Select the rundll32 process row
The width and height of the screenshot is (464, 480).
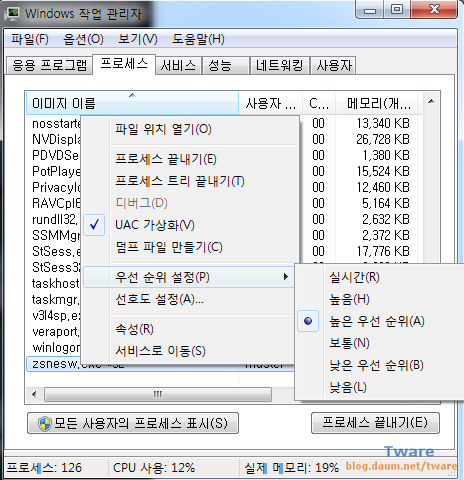pyautogui.click(x=55, y=219)
